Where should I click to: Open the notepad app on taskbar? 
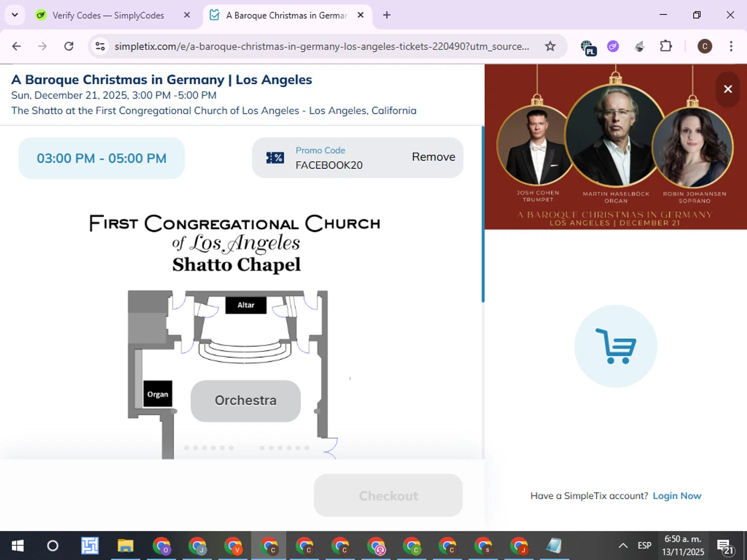(x=554, y=546)
